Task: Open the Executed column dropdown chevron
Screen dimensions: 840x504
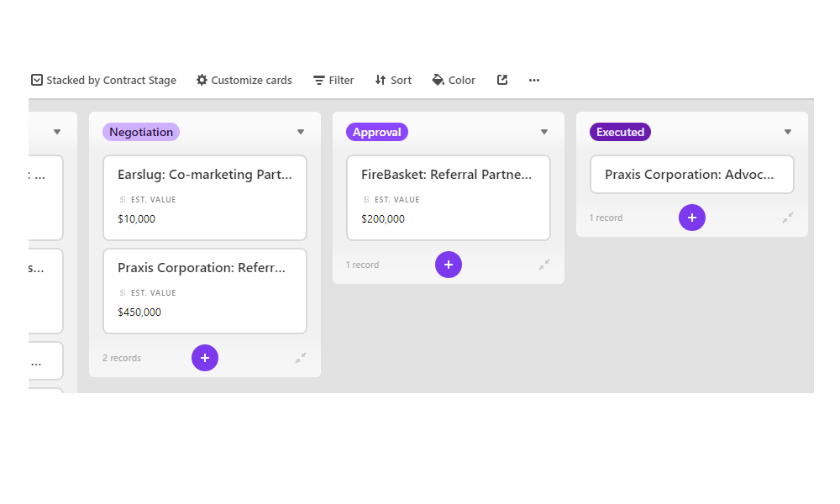Action: tap(788, 132)
